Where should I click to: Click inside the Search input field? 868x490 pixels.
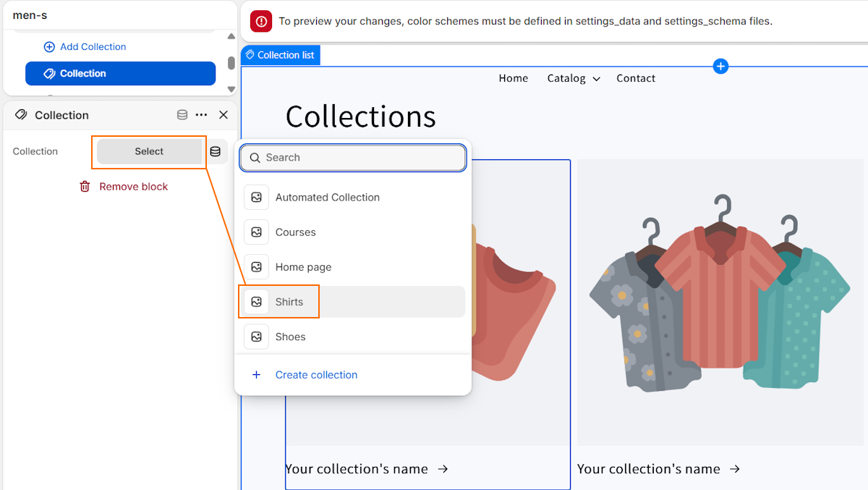(354, 157)
